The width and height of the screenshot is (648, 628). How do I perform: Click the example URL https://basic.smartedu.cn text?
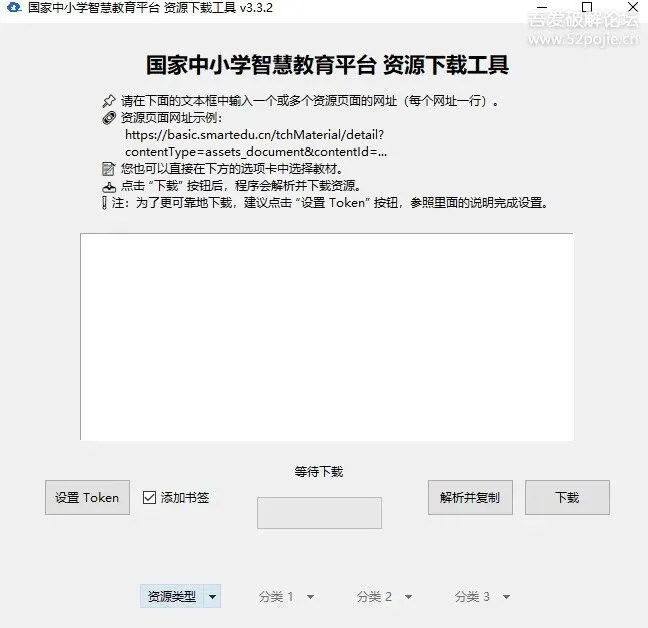coord(255,135)
